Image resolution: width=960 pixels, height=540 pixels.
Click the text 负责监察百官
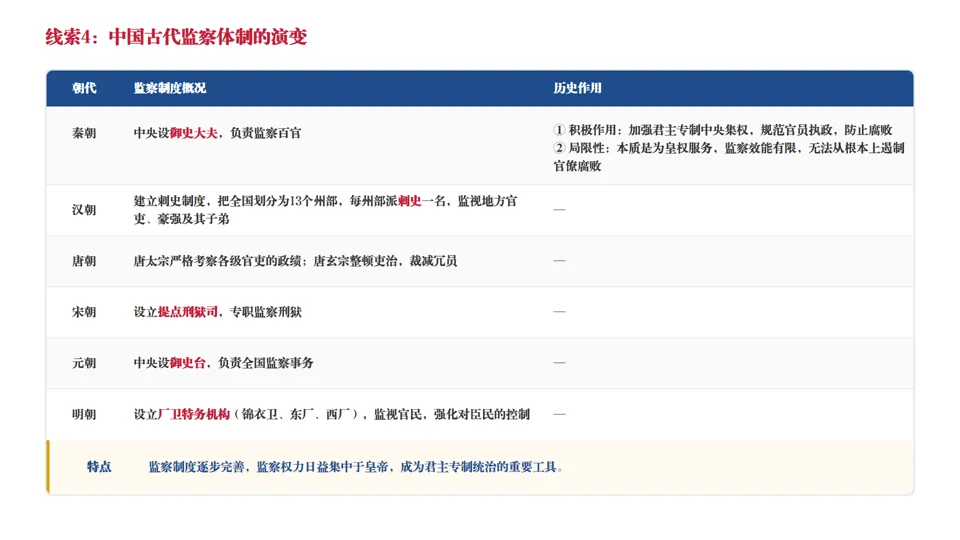click(266, 133)
